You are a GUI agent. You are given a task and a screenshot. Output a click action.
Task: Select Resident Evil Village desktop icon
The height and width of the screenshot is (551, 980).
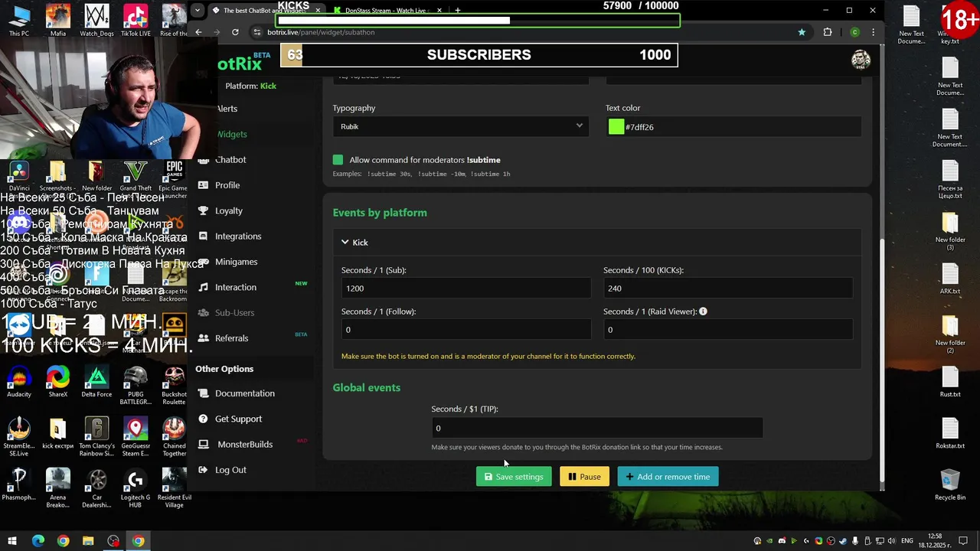click(x=174, y=488)
